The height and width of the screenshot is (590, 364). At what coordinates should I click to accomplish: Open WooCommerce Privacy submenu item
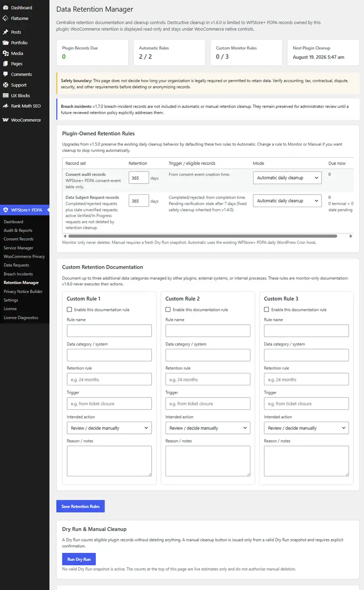pos(24,256)
